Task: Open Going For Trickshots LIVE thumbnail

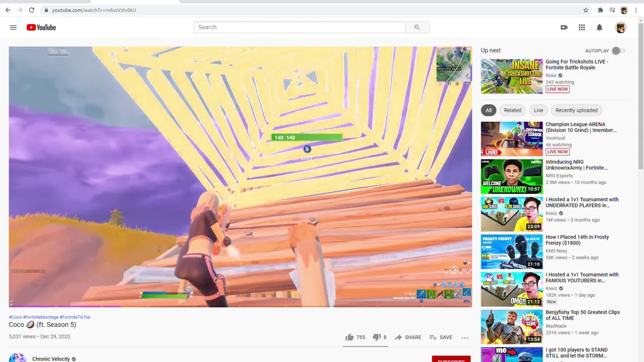Action: (512, 76)
